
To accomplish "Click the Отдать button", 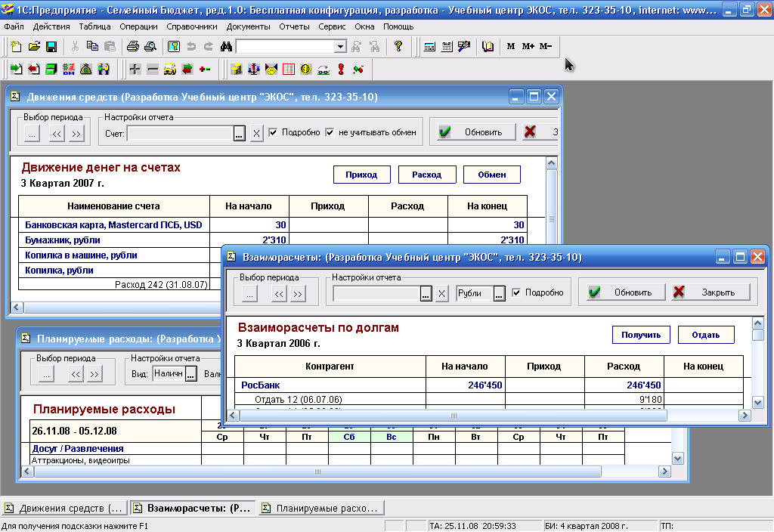I will 706,335.
